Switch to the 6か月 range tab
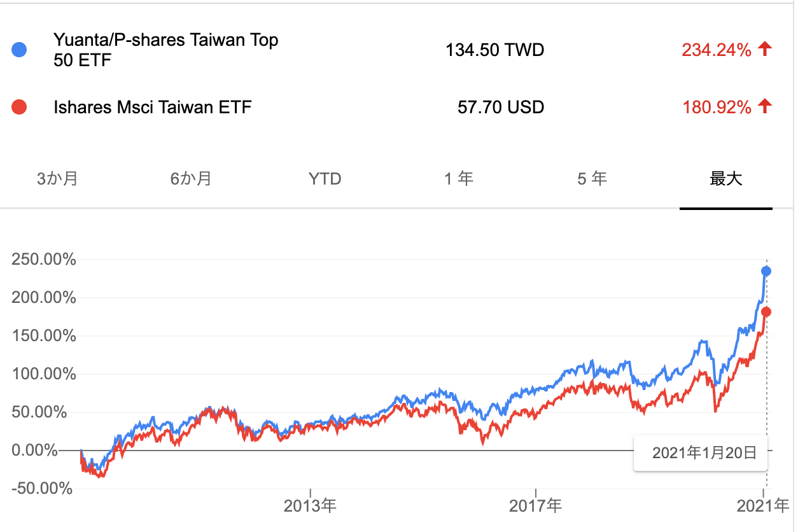This screenshot has height=532, width=798. click(191, 178)
